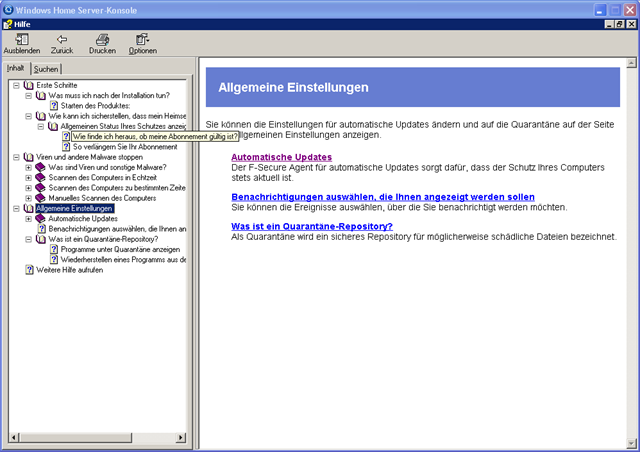
Task: Click book icon of Allgemeinen Status Ihres Schutzes
Action: [x=53, y=126]
